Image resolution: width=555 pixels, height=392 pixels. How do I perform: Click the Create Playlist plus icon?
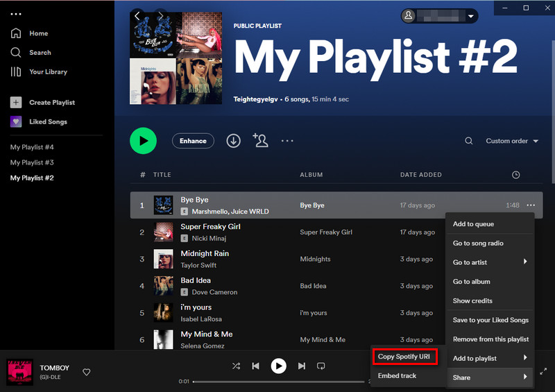[x=15, y=103]
